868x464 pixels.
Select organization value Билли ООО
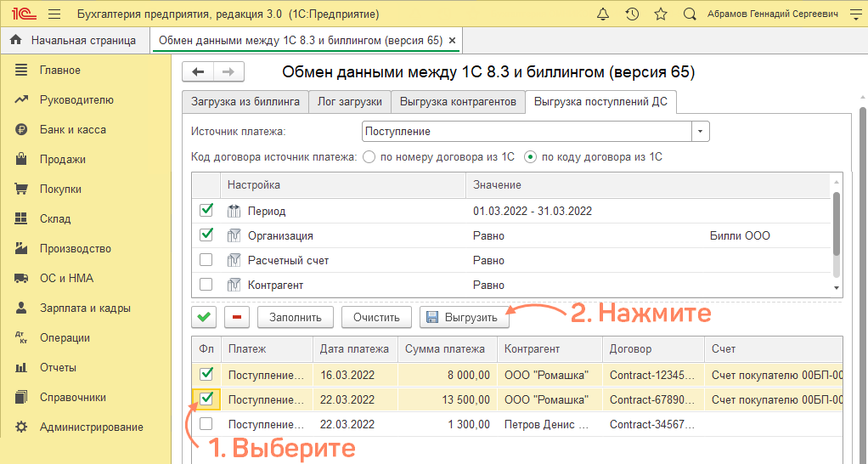point(740,236)
